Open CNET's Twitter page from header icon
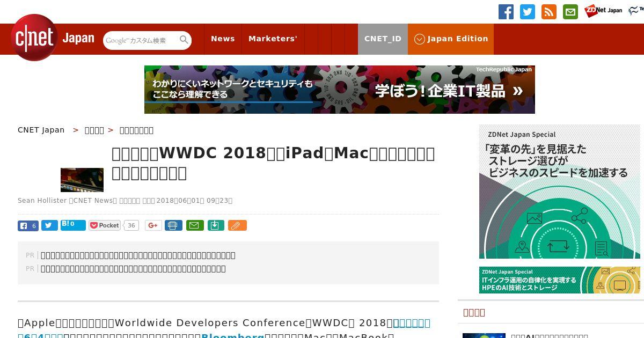This screenshot has height=338, width=644. pyautogui.click(x=528, y=12)
